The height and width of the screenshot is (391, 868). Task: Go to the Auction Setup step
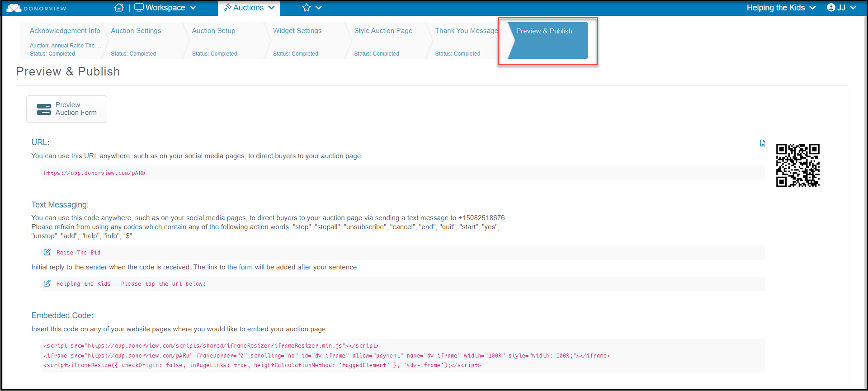pos(214,31)
